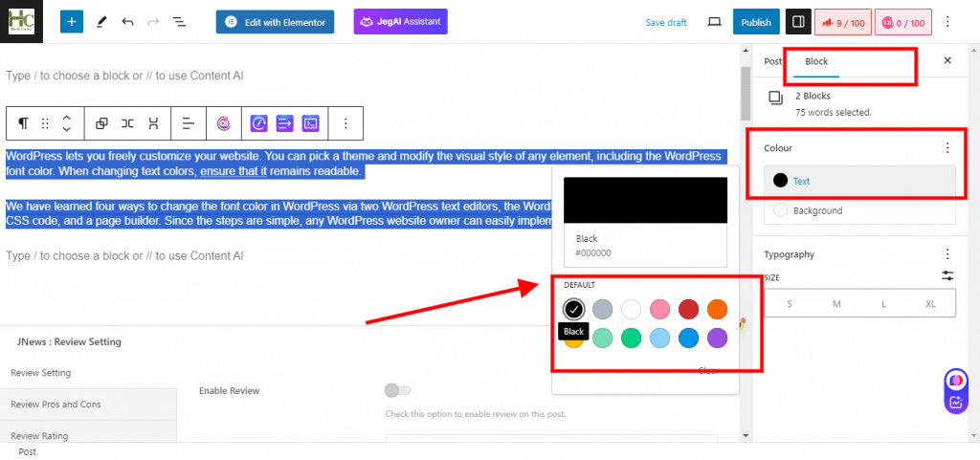Image resolution: width=980 pixels, height=460 pixels.
Task: Click the site logo in top-left corner
Action: point(21,21)
